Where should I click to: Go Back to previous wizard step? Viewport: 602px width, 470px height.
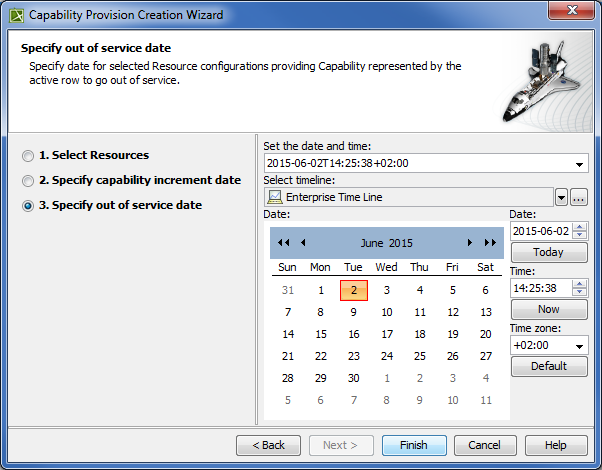click(x=268, y=445)
